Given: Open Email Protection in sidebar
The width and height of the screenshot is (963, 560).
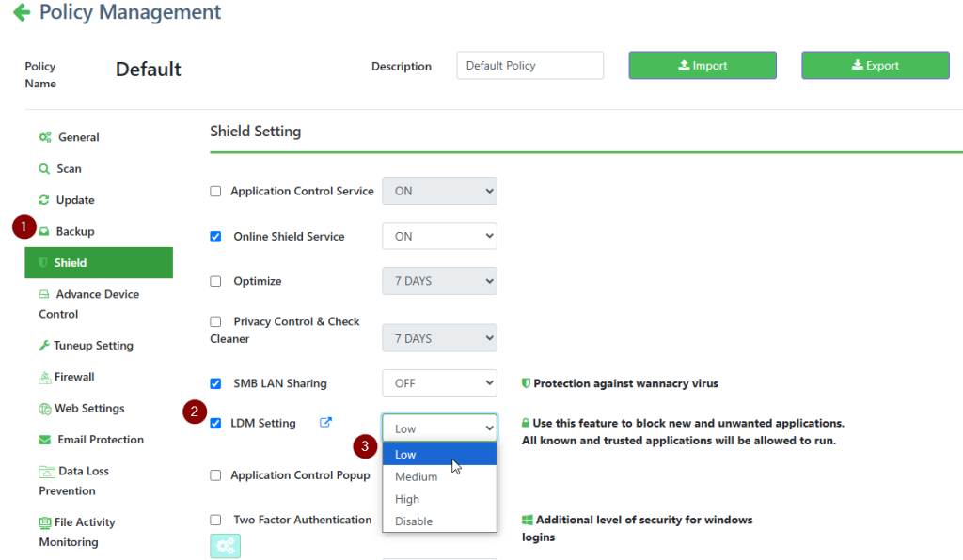Looking at the screenshot, I should 100,440.
